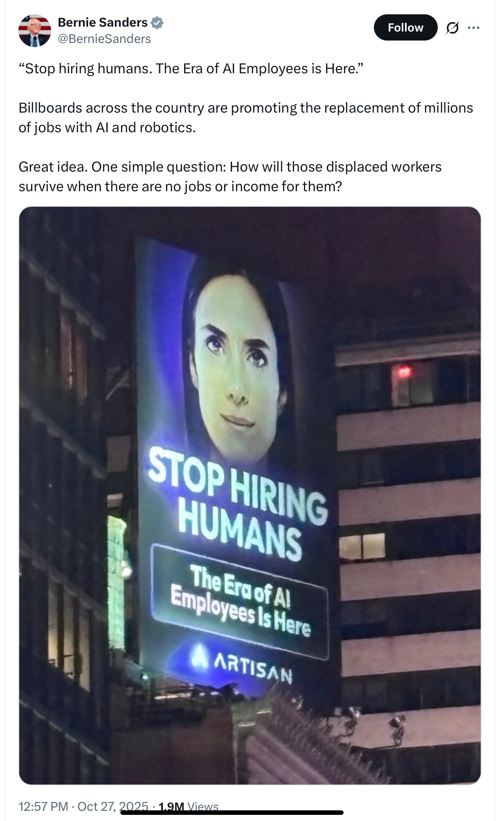The height and width of the screenshot is (821, 504).
Task: Open the 12:57 PM timestamp link
Action: pos(43,806)
